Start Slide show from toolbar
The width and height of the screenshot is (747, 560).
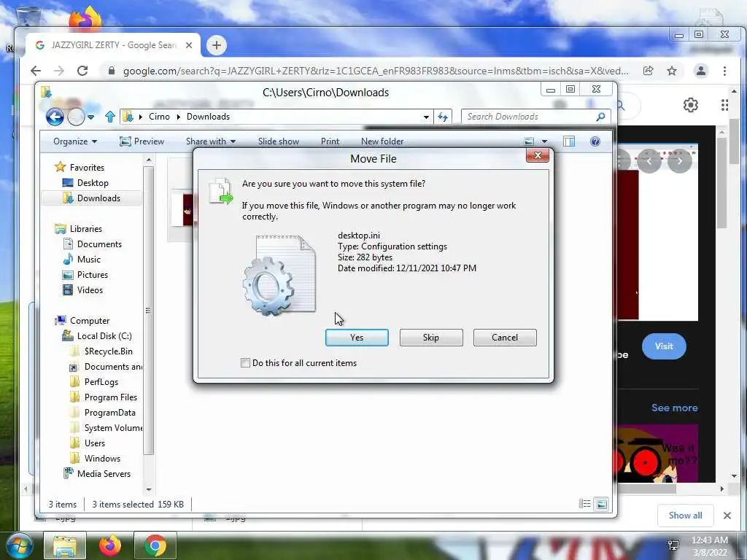[278, 141]
